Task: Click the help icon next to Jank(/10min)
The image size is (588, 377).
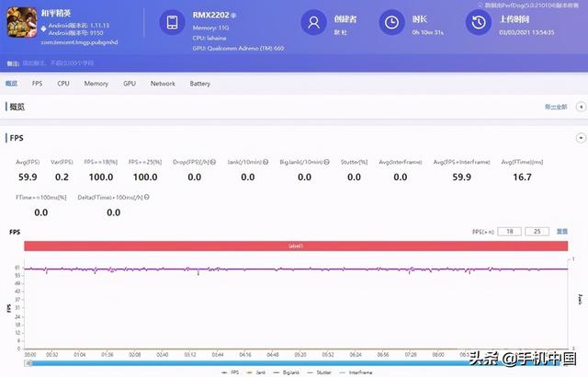Action: point(266,162)
